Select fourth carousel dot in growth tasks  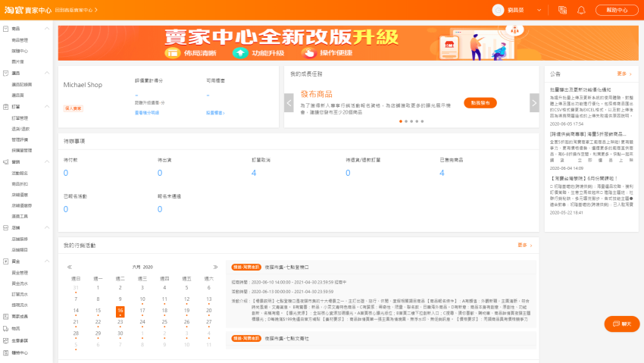[x=417, y=121]
